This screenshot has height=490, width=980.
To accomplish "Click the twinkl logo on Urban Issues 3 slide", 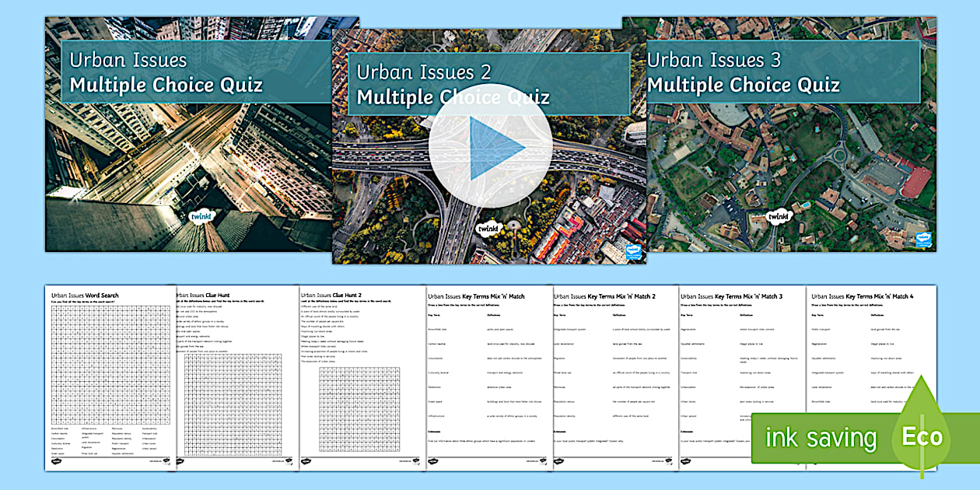I will point(778,216).
